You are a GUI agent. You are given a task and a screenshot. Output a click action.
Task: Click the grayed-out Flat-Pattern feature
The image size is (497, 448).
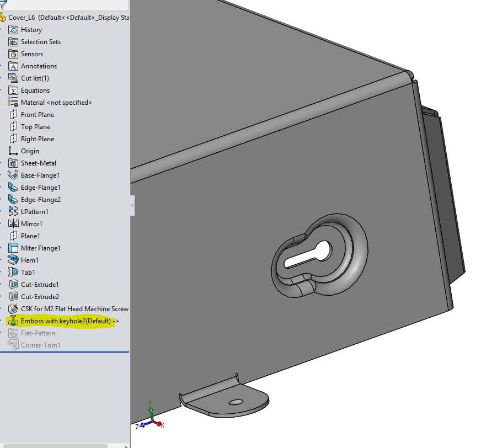coord(39,333)
